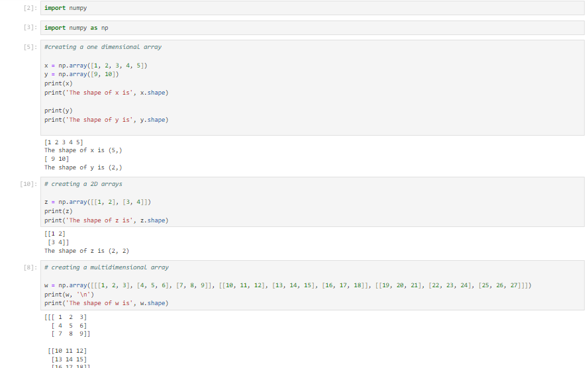This screenshot has height=368, width=588.
Task: Click the print(z) line
Action: 58,211
